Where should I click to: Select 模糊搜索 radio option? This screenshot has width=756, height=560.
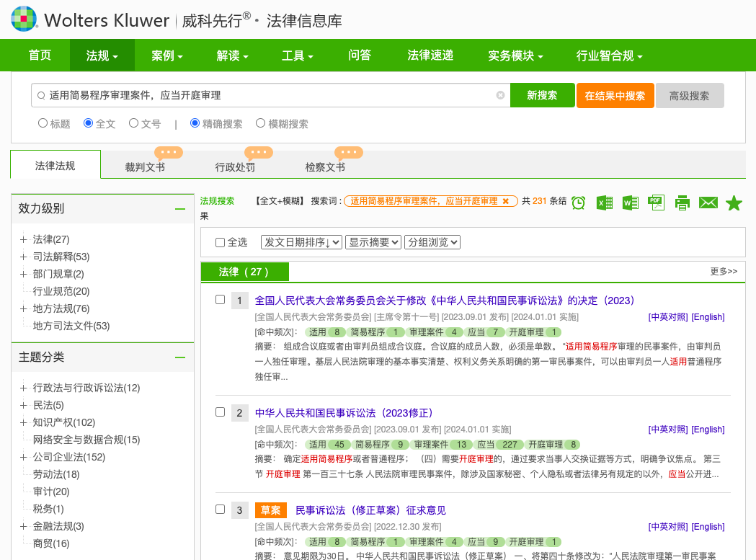click(x=260, y=123)
